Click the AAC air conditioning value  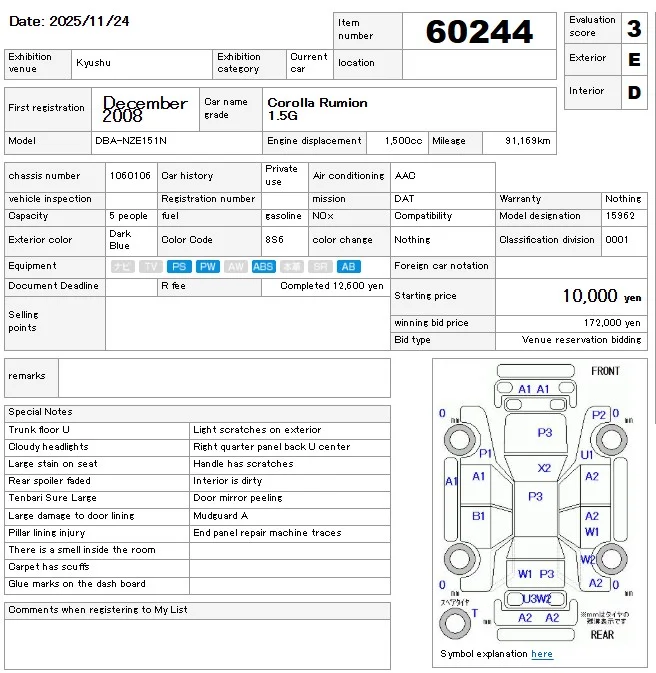click(405, 176)
